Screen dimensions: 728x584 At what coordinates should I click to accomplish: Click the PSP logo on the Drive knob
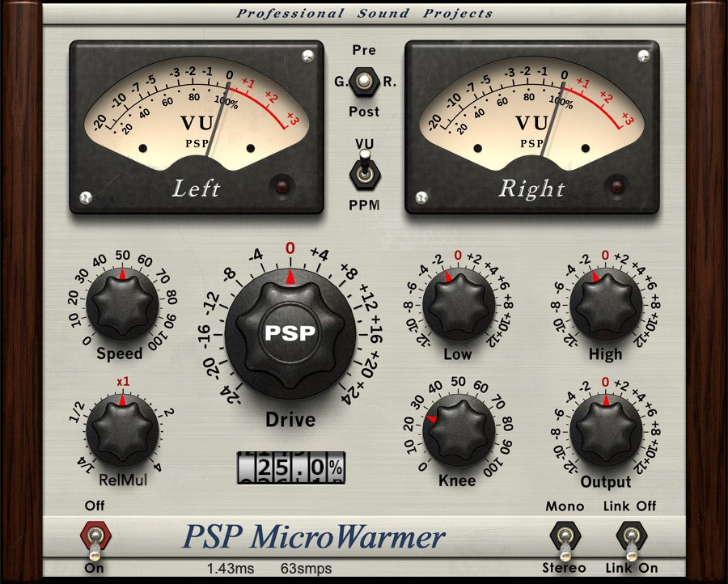pyautogui.click(x=291, y=332)
